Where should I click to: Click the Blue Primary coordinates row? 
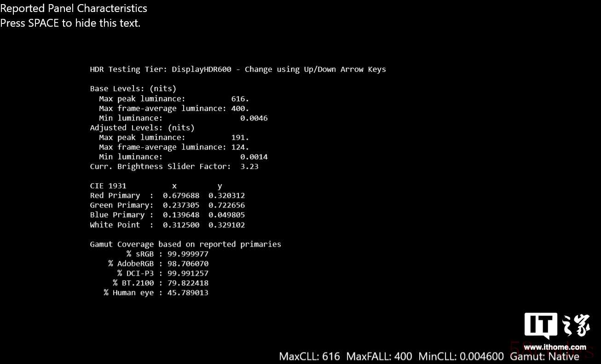coord(168,215)
